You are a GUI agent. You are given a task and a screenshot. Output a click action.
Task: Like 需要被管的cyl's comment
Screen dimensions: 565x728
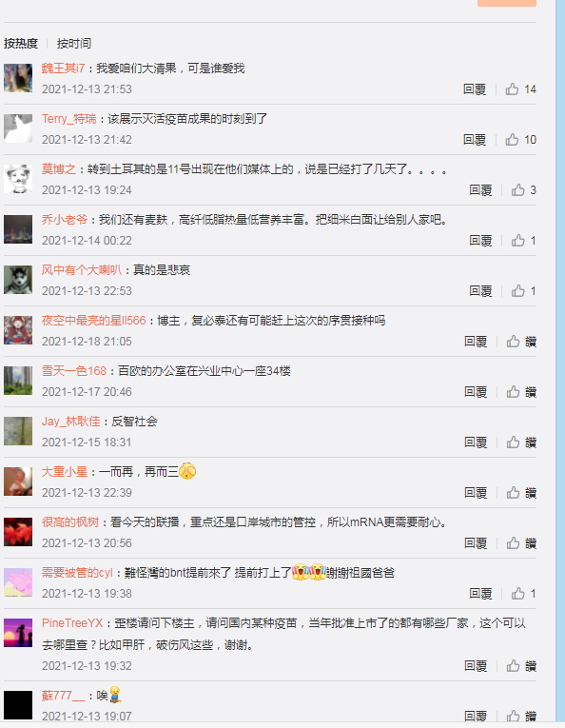pos(524,594)
